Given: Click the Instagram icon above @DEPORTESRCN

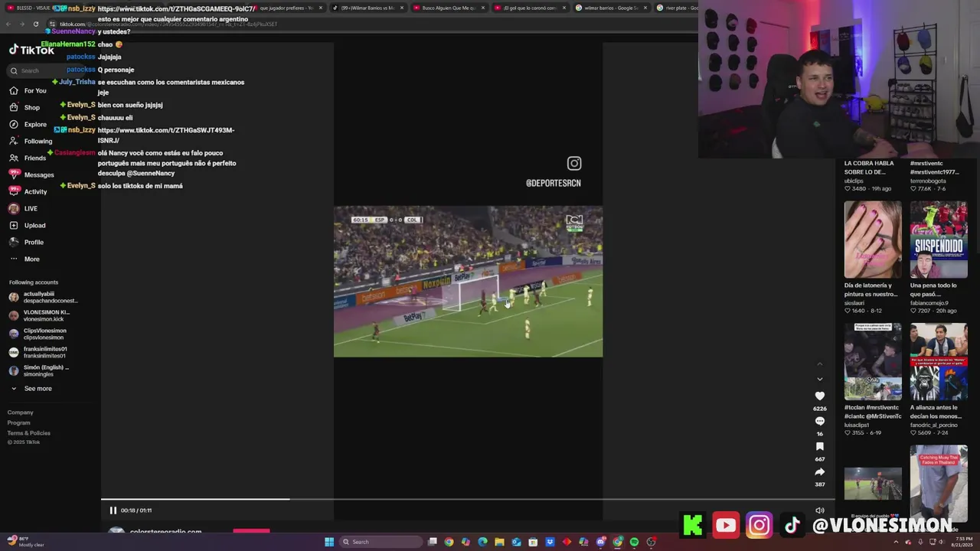Looking at the screenshot, I should point(574,163).
